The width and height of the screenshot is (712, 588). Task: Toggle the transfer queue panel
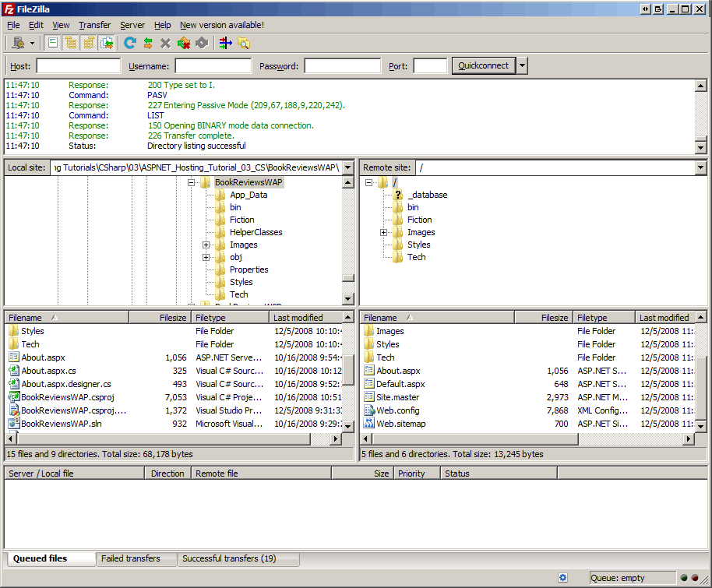(107, 43)
